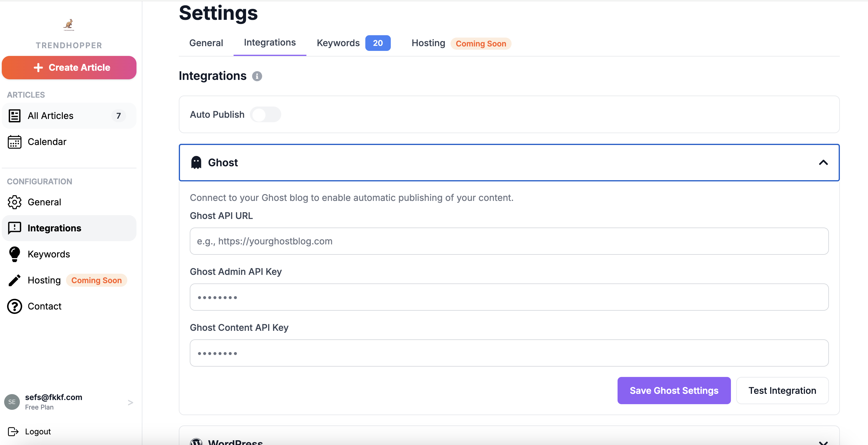Collapse the Ghost section chevron
The image size is (868, 445).
coord(823,162)
